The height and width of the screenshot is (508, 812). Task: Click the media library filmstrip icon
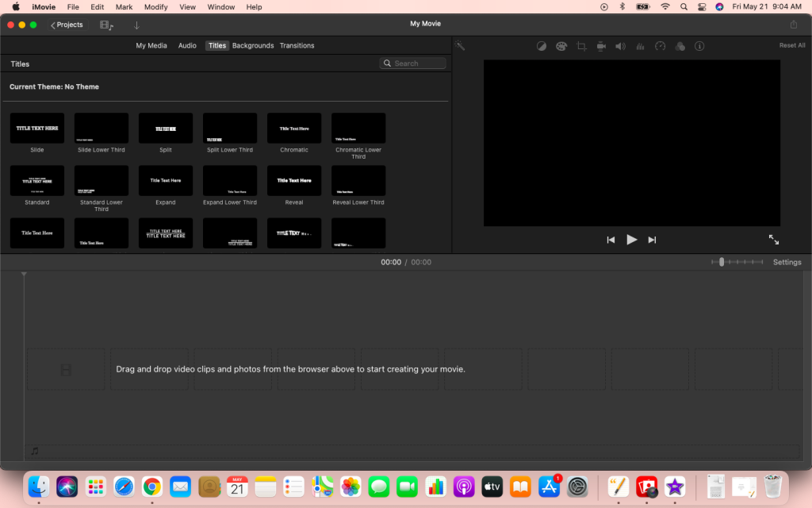[107, 25]
